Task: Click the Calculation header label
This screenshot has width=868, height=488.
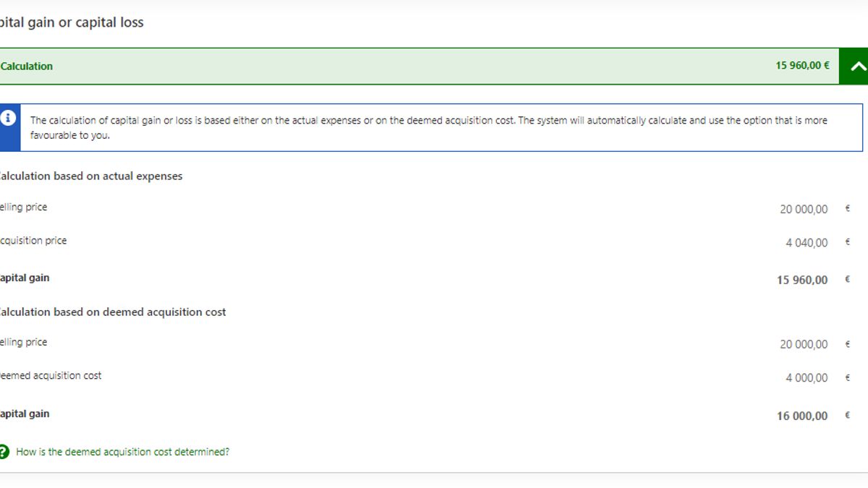Action: point(27,67)
